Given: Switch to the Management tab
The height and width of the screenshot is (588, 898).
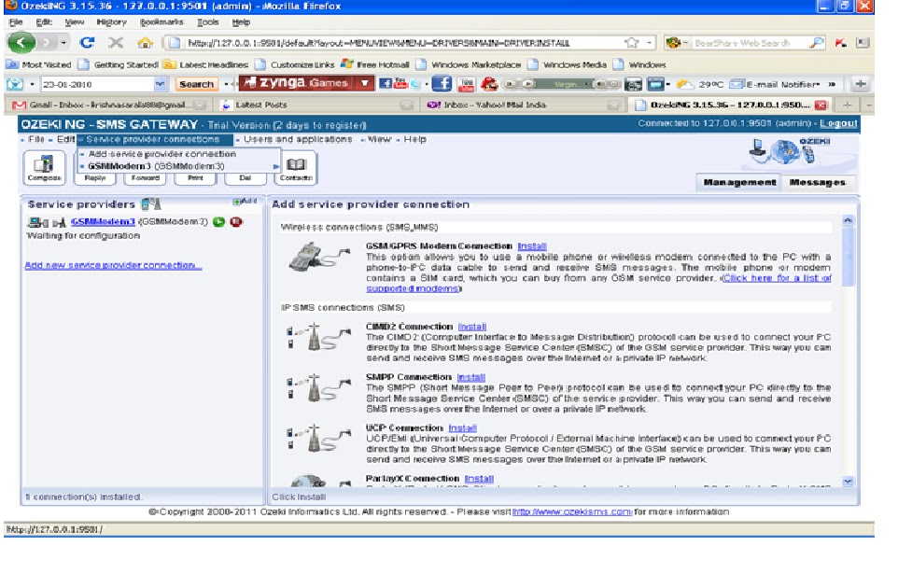Looking at the screenshot, I should click(739, 182).
